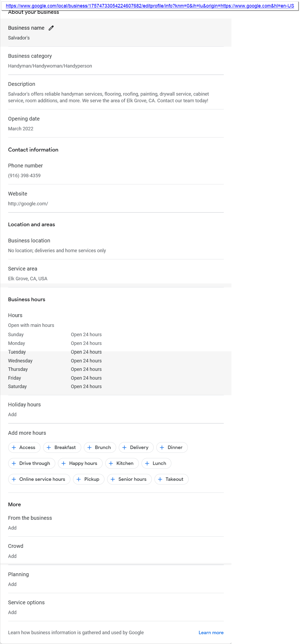Add Online service hours chip

pos(39,479)
